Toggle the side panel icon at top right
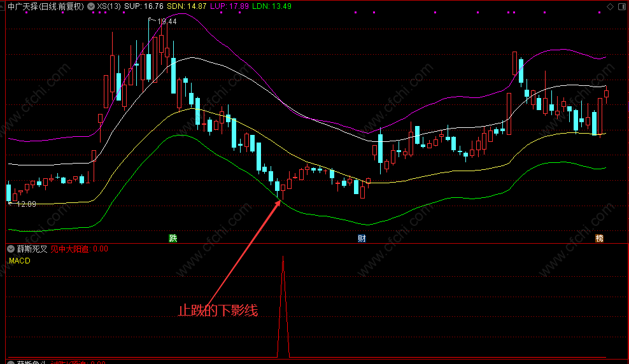 coord(622,6)
